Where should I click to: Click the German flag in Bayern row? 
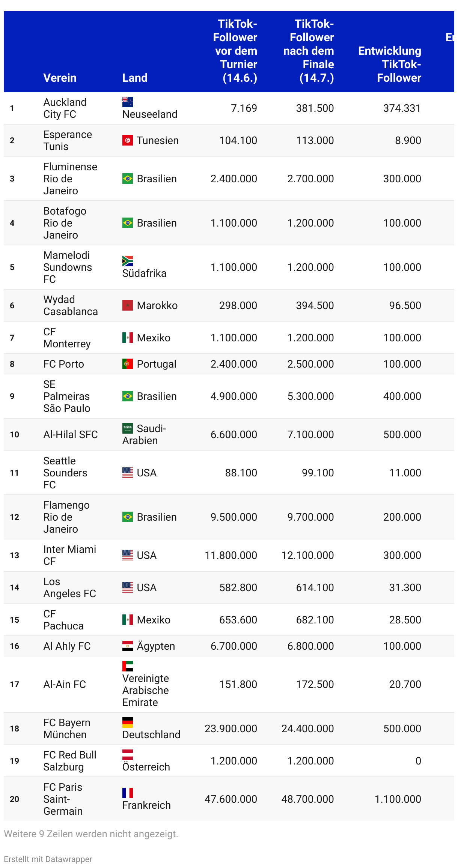pyautogui.click(x=128, y=722)
